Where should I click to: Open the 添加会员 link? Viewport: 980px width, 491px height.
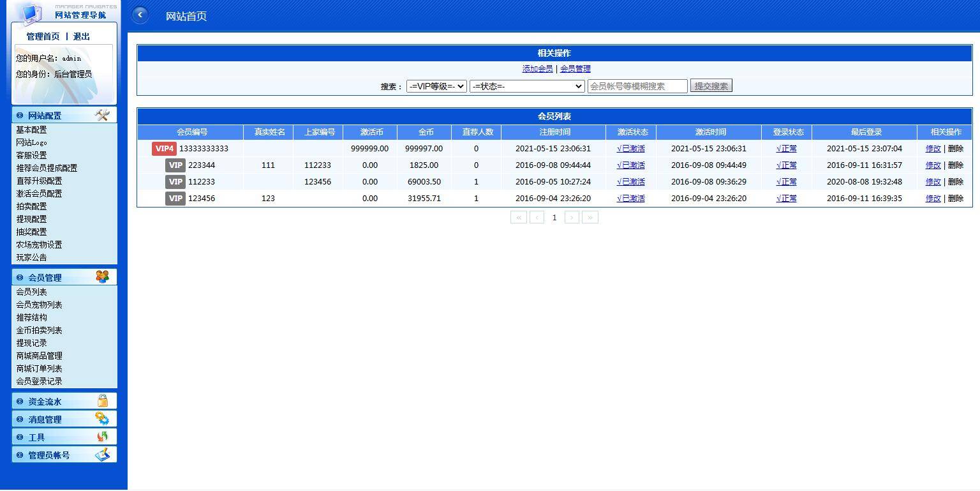point(537,69)
